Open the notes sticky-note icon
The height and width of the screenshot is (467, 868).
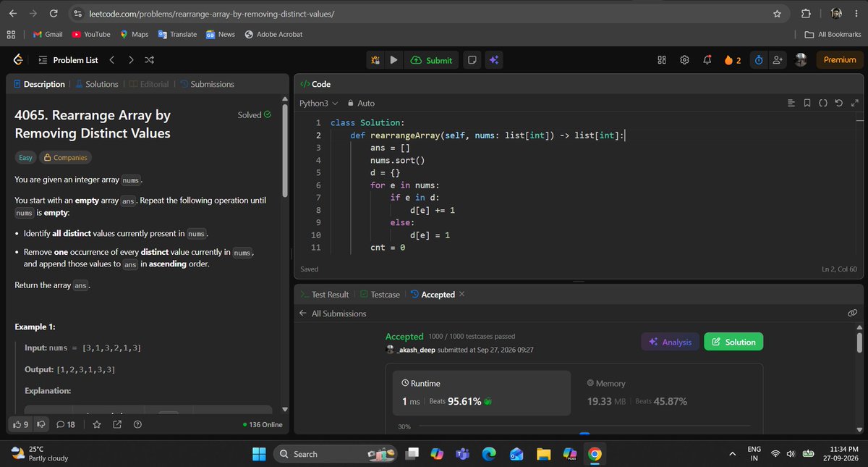[x=472, y=60]
